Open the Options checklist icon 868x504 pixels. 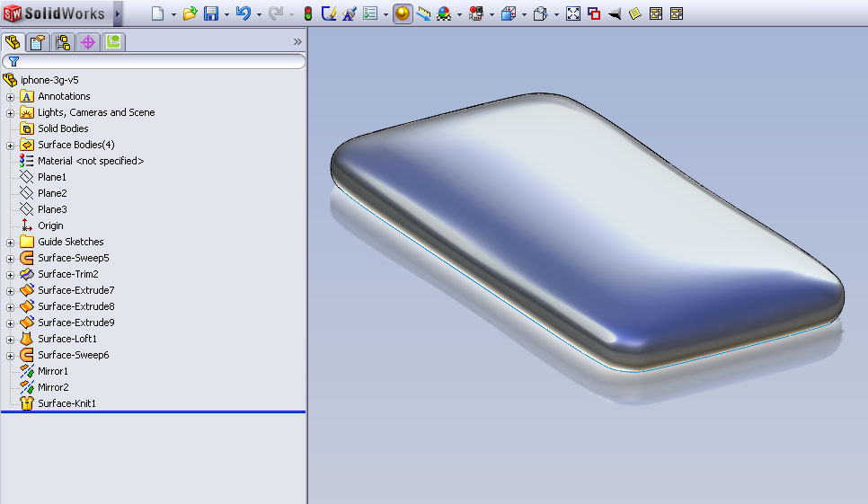point(370,13)
